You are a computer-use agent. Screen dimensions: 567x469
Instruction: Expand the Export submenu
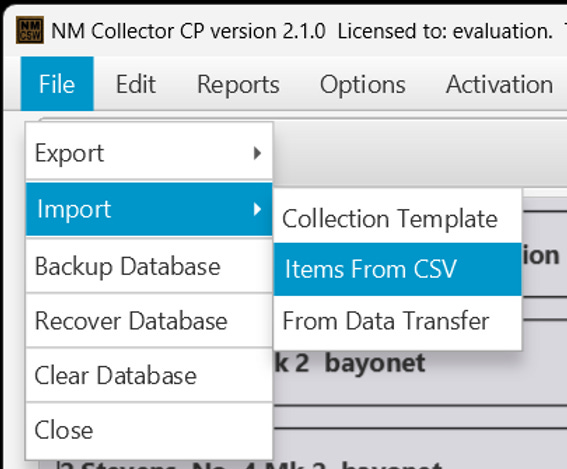tap(149, 153)
